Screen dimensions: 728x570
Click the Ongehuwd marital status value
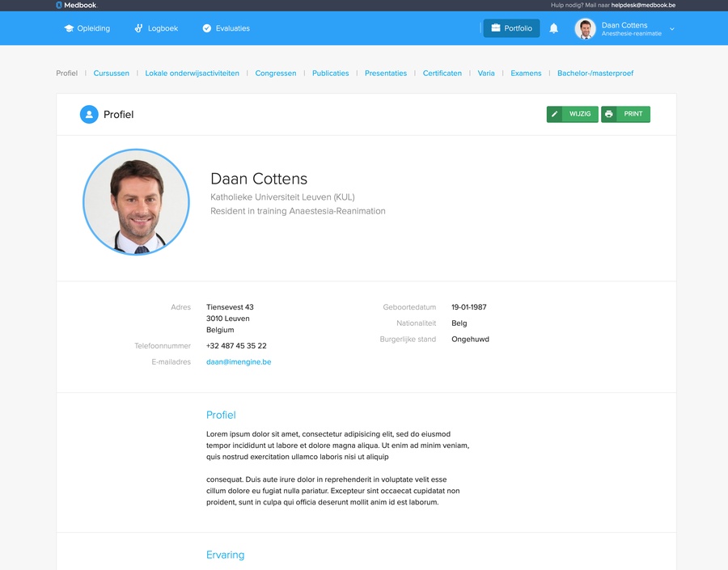(x=470, y=340)
